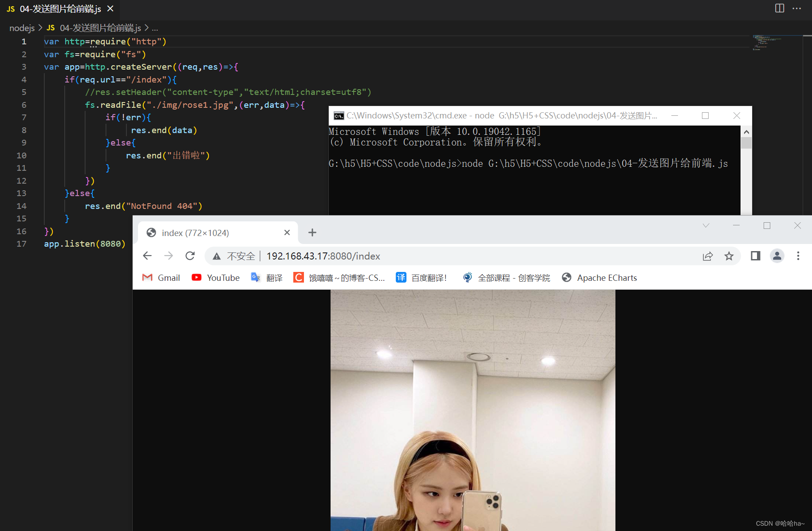Click the nodejs breadcrumb folder

pos(22,28)
